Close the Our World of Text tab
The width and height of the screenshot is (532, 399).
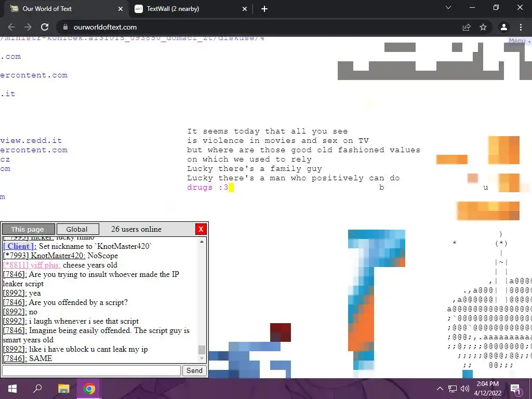click(x=121, y=9)
